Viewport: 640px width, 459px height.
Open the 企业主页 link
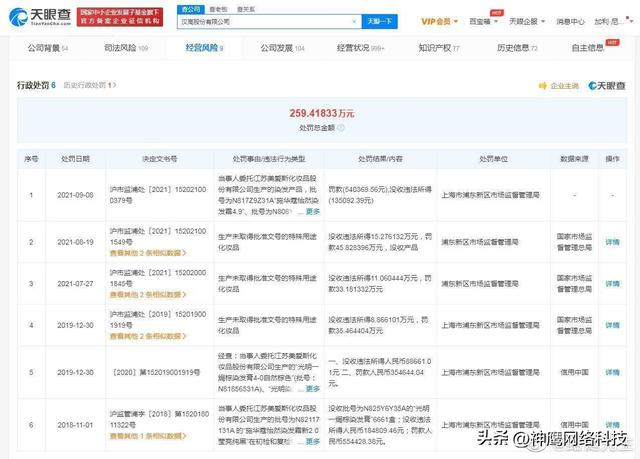(x=564, y=86)
